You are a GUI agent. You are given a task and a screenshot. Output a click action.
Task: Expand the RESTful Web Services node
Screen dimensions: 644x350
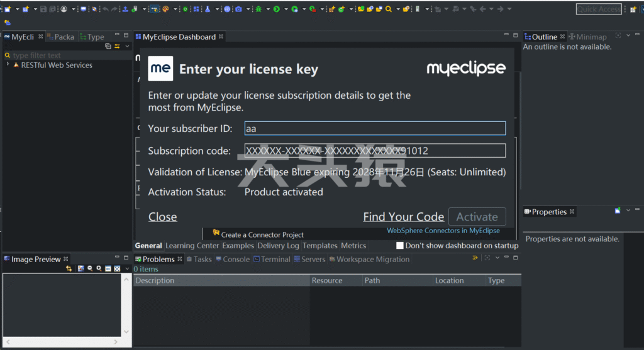8,65
